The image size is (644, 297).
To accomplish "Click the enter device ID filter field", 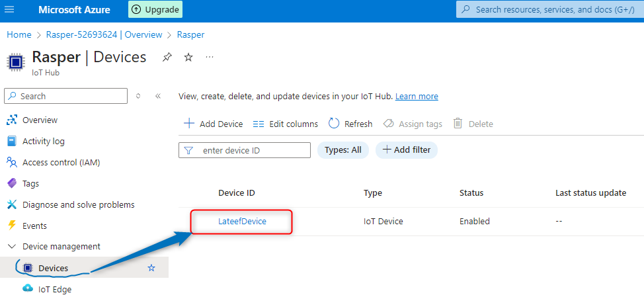I will (x=251, y=150).
